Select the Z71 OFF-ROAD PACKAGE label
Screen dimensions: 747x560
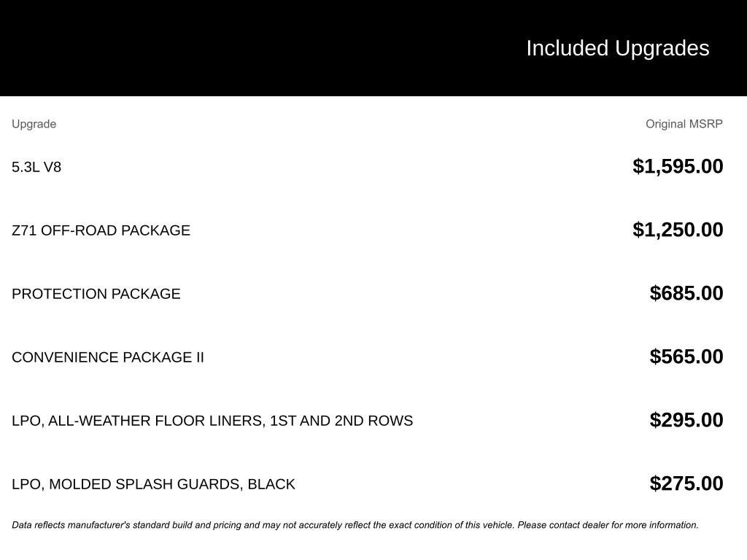coord(101,230)
